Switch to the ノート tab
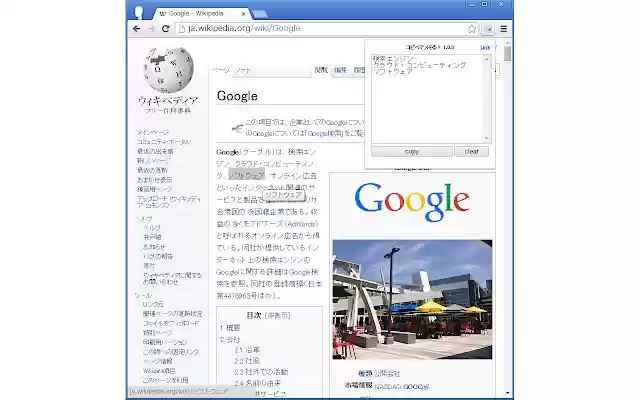The width and height of the screenshot is (640, 400). [242, 70]
